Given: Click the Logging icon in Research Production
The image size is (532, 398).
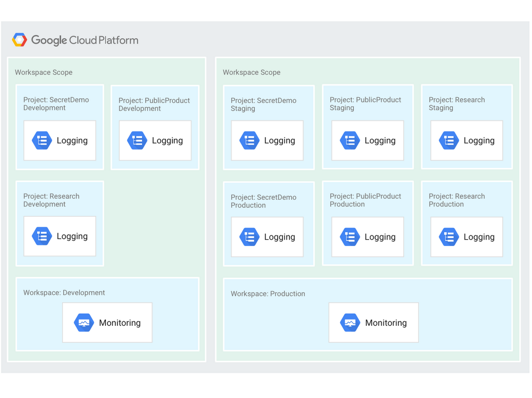Looking at the screenshot, I should click(449, 236).
